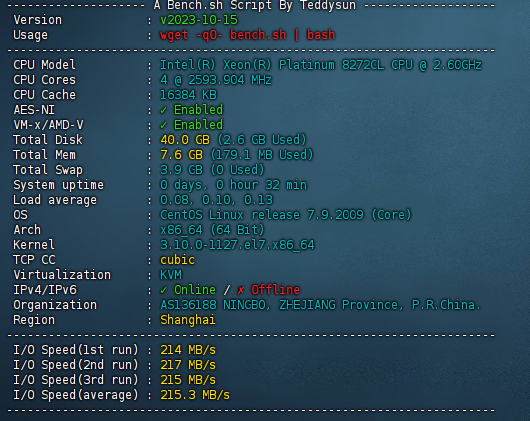This screenshot has width=530, height=421.
Task: Click the Shanghai region value
Action: (188, 320)
